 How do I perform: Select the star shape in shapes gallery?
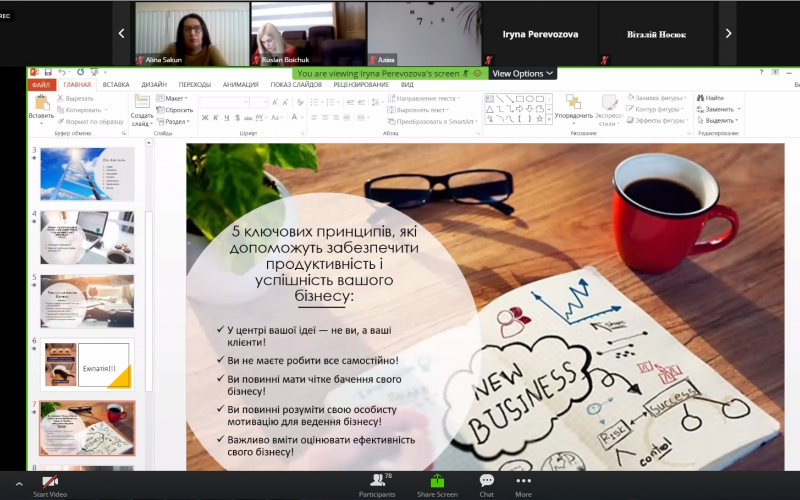[x=539, y=119]
